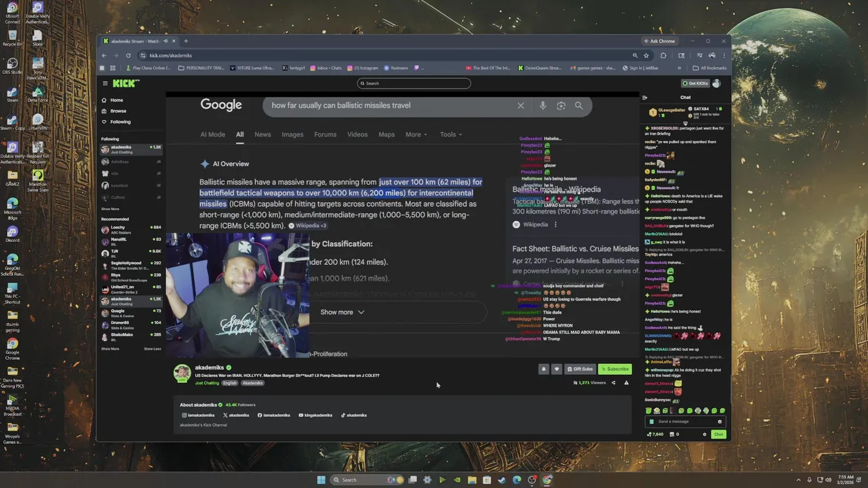
Task: Click the Windows Start button
Action: pos(321,480)
